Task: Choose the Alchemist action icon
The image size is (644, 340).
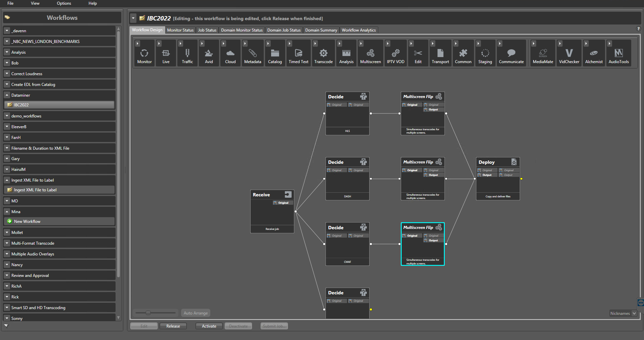Action: [x=594, y=53]
